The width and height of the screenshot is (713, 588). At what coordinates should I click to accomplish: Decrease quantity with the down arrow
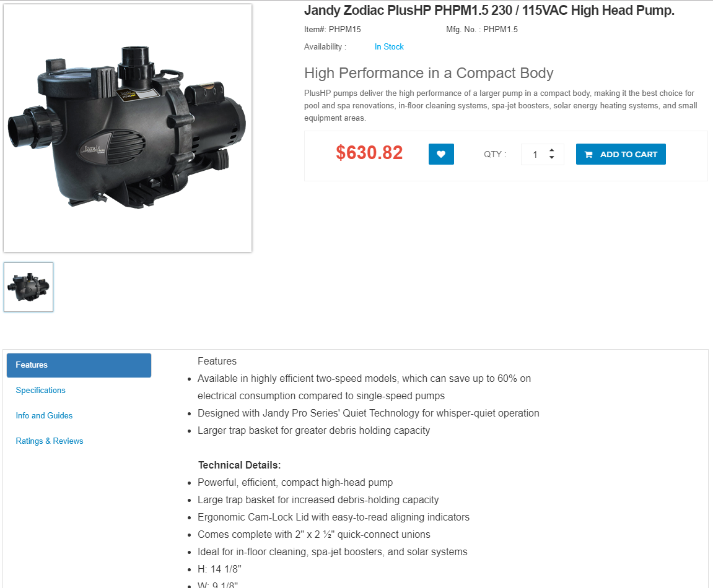pos(551,158)
